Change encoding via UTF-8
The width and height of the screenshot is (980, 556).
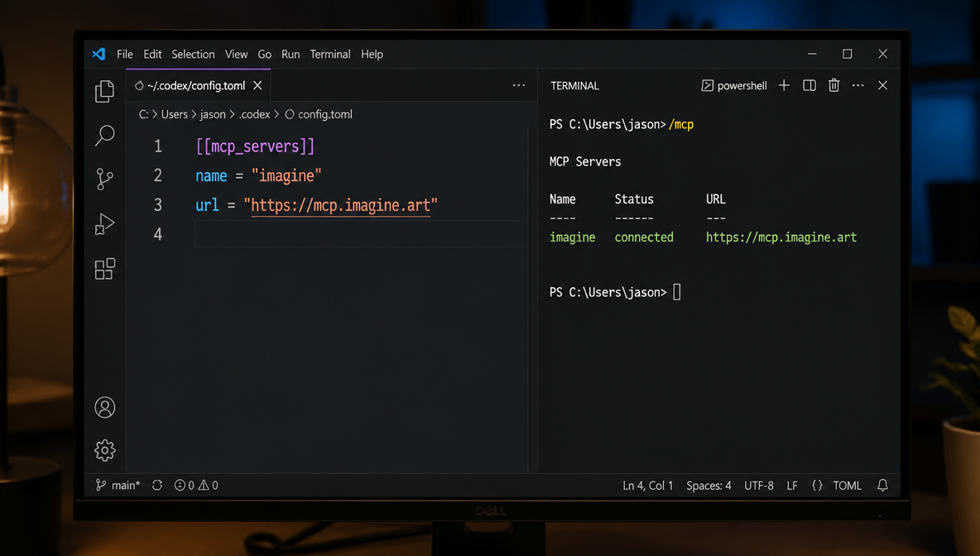[759, 486]
